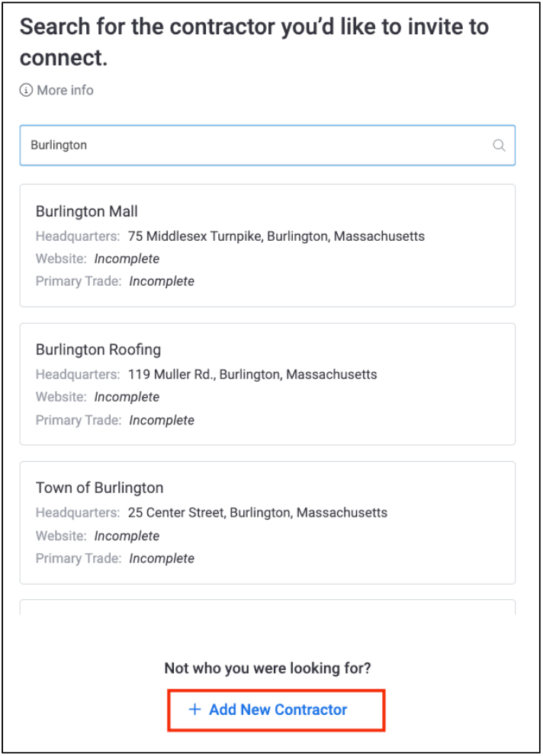543x756 pixels.
Task: Select the partially visible fourth result card
Action: 267,607
